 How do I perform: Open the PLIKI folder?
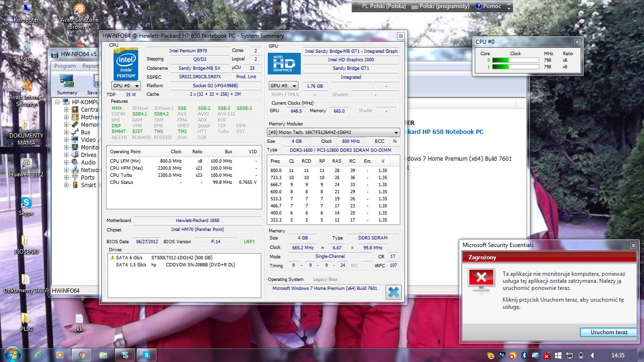(x=26, y=322)
